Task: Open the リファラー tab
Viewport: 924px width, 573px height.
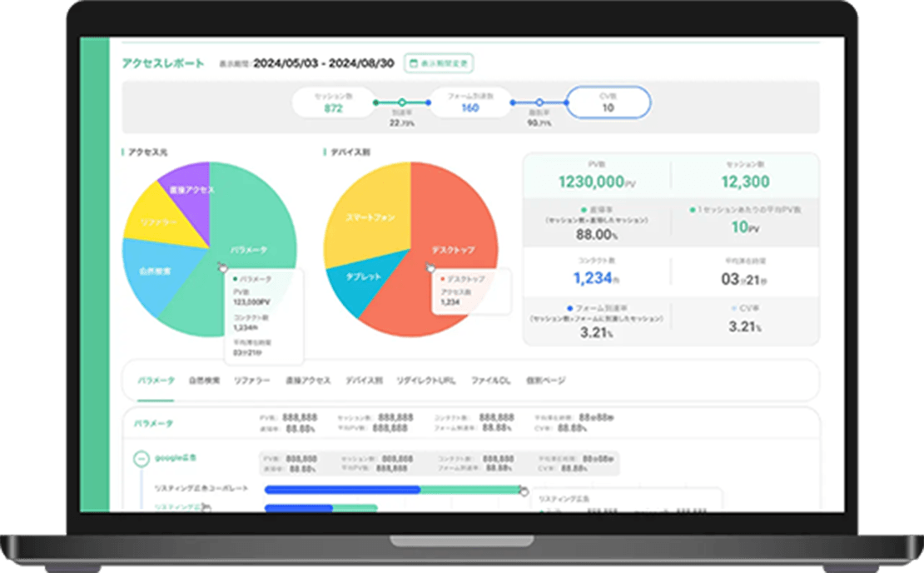Action: (x=252, y=381)
